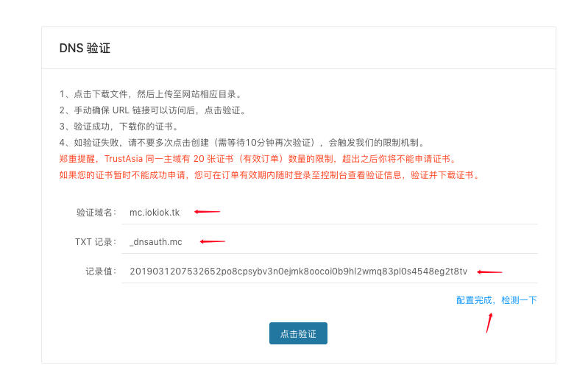Click the red arrow pointing to 检测一下 link
The height and width of the screenshot is (390, 588).
click(489, 322)
